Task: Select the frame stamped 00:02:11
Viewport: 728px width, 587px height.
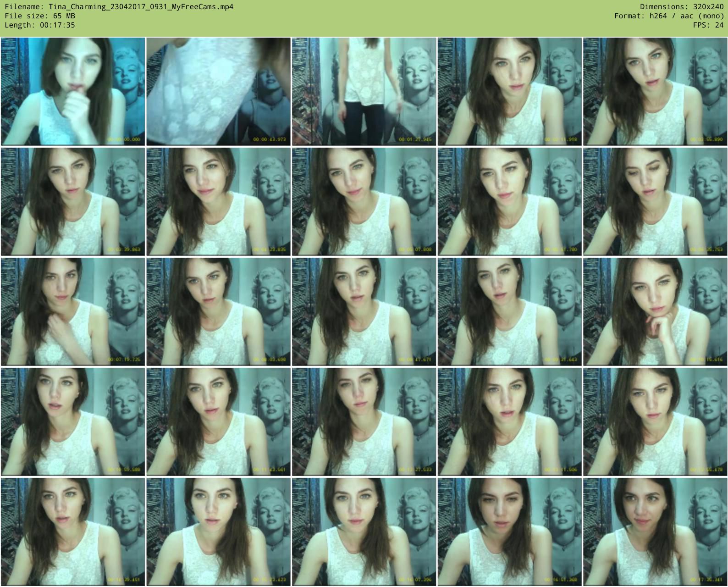Action: [x=509, y=91]
